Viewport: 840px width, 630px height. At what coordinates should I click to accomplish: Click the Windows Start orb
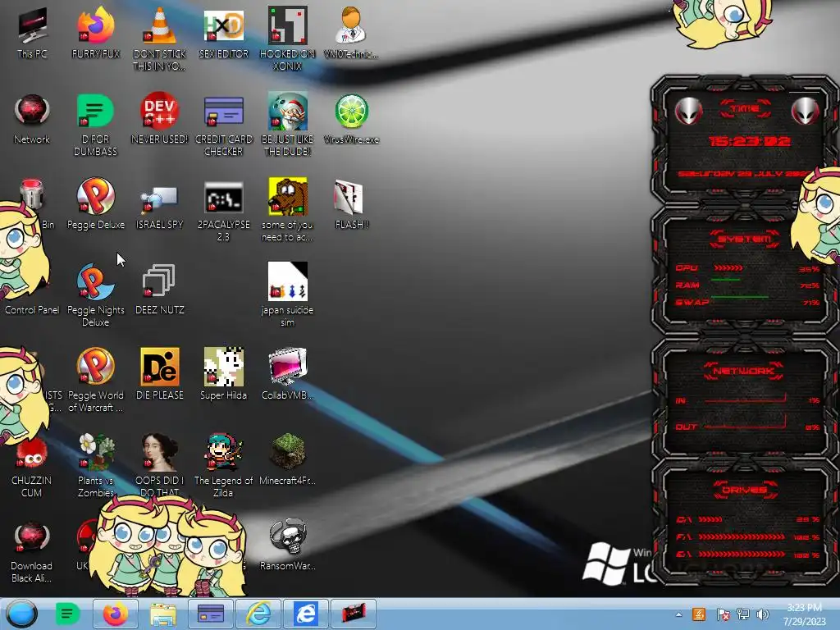pos(21,614)
